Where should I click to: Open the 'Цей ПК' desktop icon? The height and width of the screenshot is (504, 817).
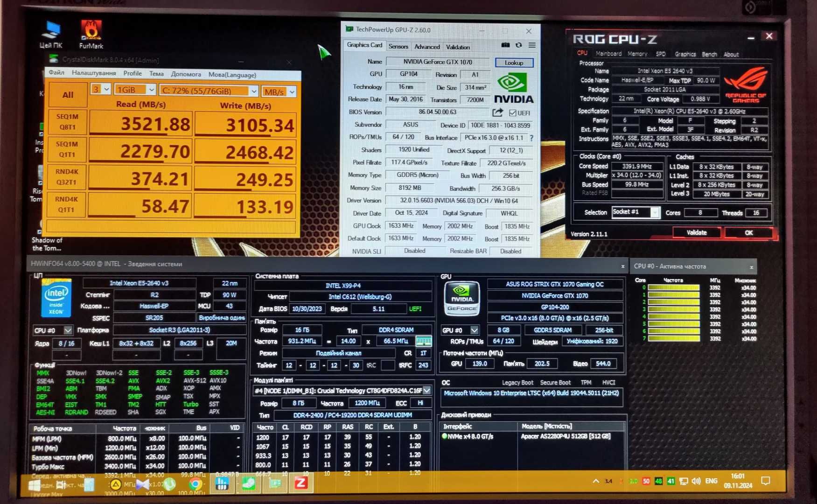point(51,35)
